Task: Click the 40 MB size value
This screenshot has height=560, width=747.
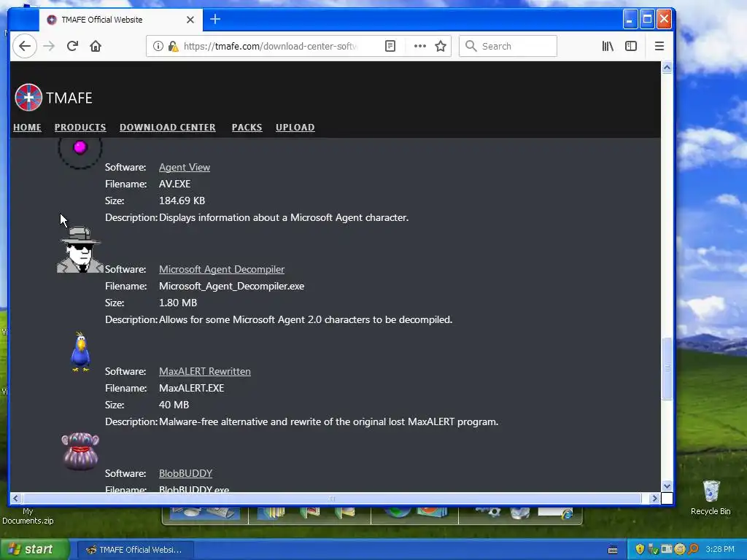Action: (174, 405)
